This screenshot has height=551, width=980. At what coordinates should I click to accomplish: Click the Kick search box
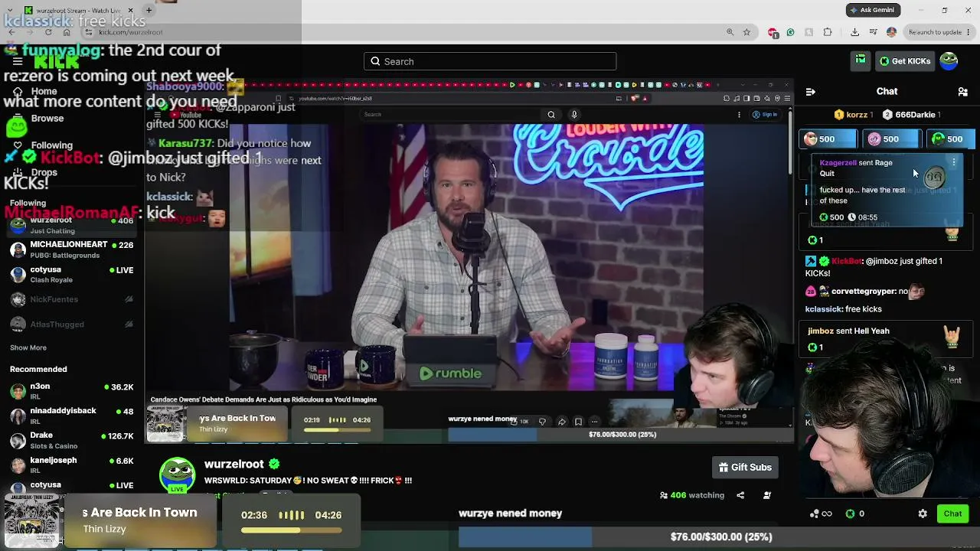coord(490,61)
